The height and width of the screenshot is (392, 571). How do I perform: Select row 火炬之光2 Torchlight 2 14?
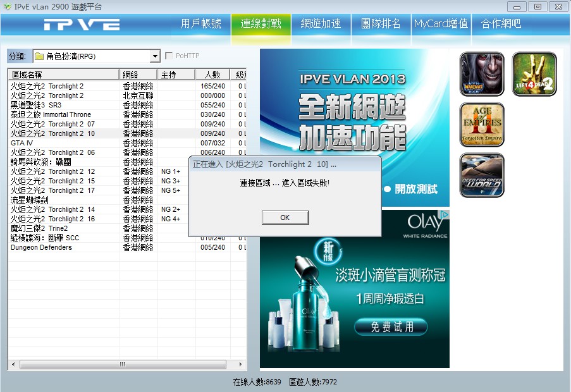[98, 209]
